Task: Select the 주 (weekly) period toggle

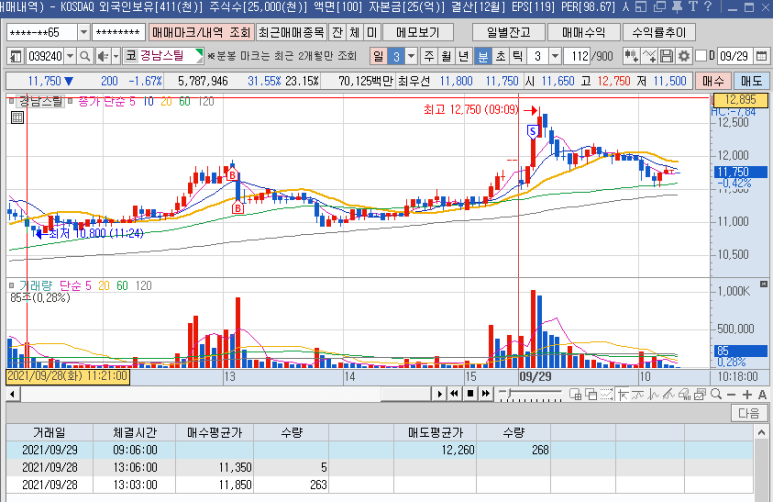Action: pyautogui.click(x=429, y=56)
